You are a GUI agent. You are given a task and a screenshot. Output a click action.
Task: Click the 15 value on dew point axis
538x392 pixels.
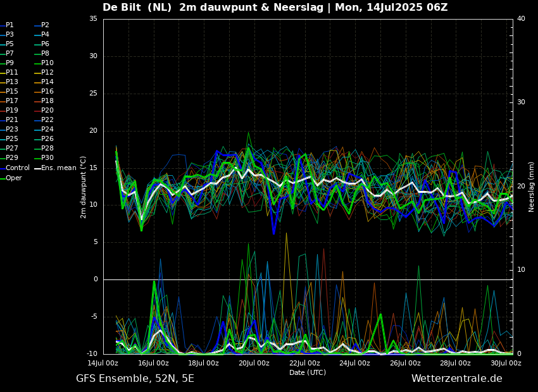pyautogui.click(x=93, y=168)
